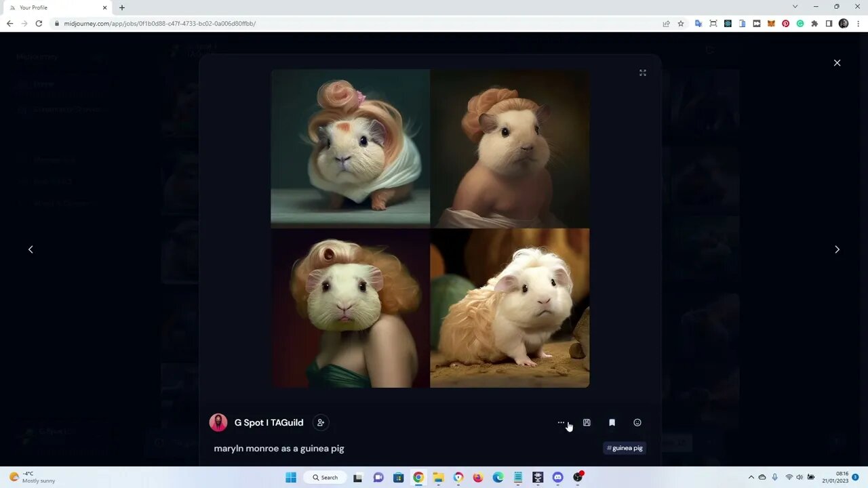Image resolution: width=868 pixels, height=488 pixels.
Task: Open top-left guinea pig with pink bow image
Action: [350, 148]
